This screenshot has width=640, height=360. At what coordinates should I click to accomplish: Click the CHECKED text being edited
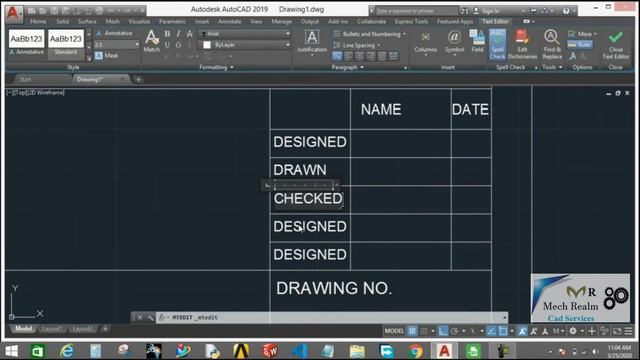[308, 199]
